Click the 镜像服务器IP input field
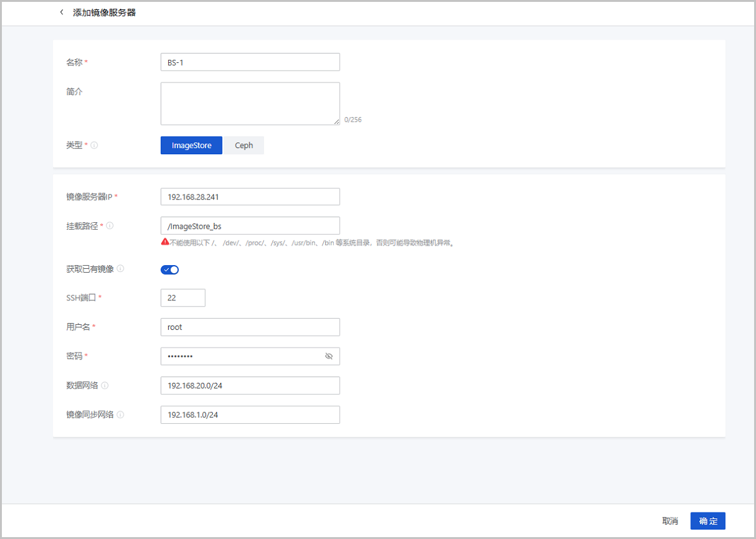Viewport: 756px width, 539px height. (250, 196)
